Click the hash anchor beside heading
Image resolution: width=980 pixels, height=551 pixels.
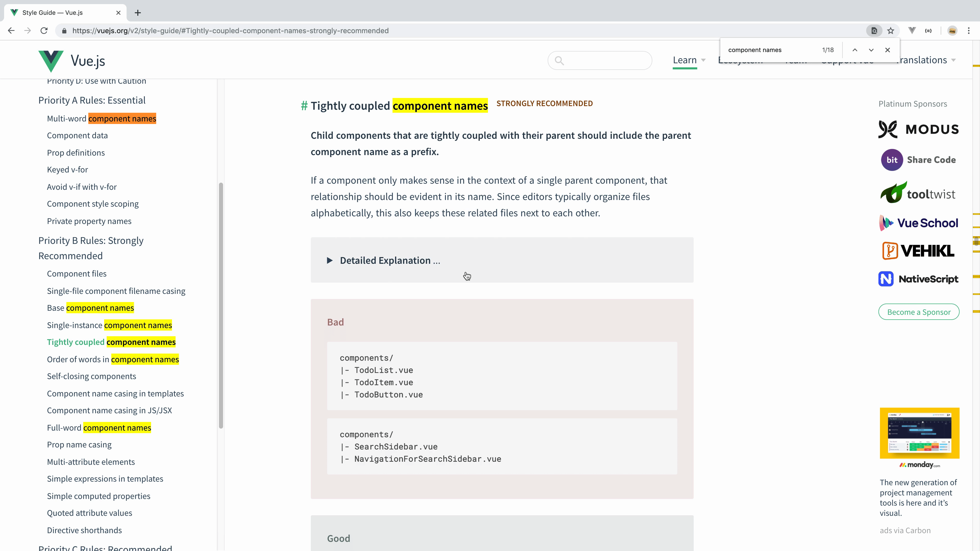[x=304, y=106]
